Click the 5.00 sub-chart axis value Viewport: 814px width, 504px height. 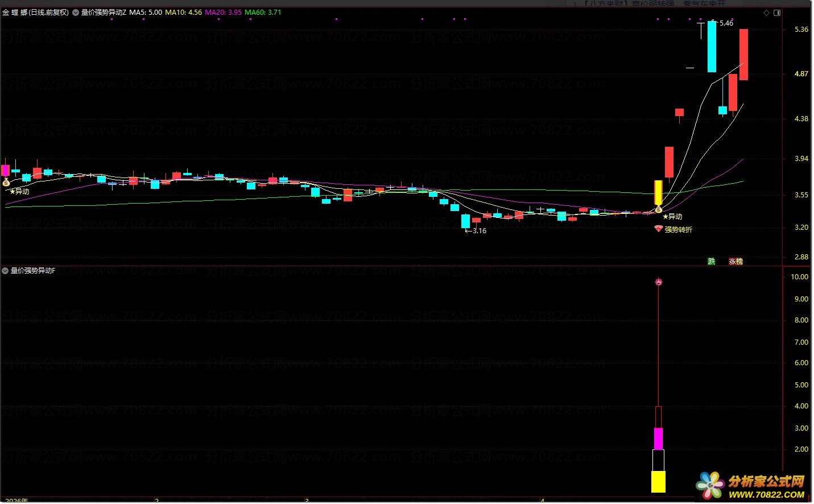[801, 385]
